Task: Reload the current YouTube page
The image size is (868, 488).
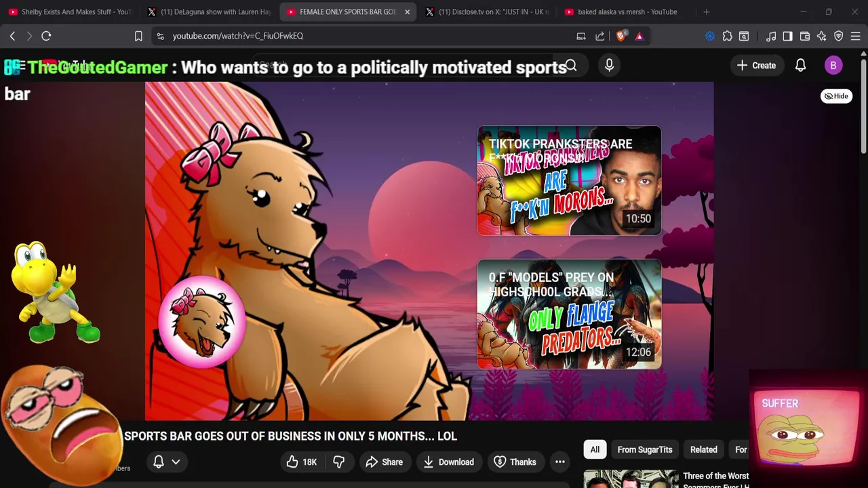Action: point(46,36)
